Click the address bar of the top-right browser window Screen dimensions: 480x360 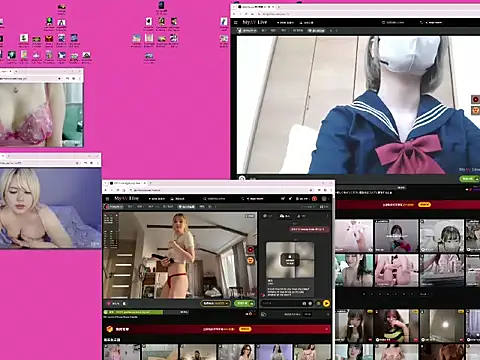(367, 14)
